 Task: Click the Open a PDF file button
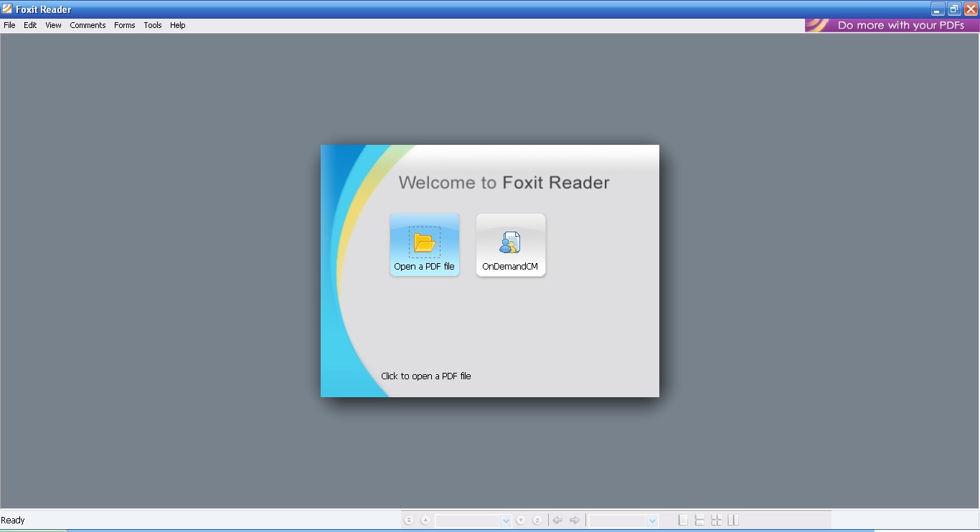[x=425, y=244]
